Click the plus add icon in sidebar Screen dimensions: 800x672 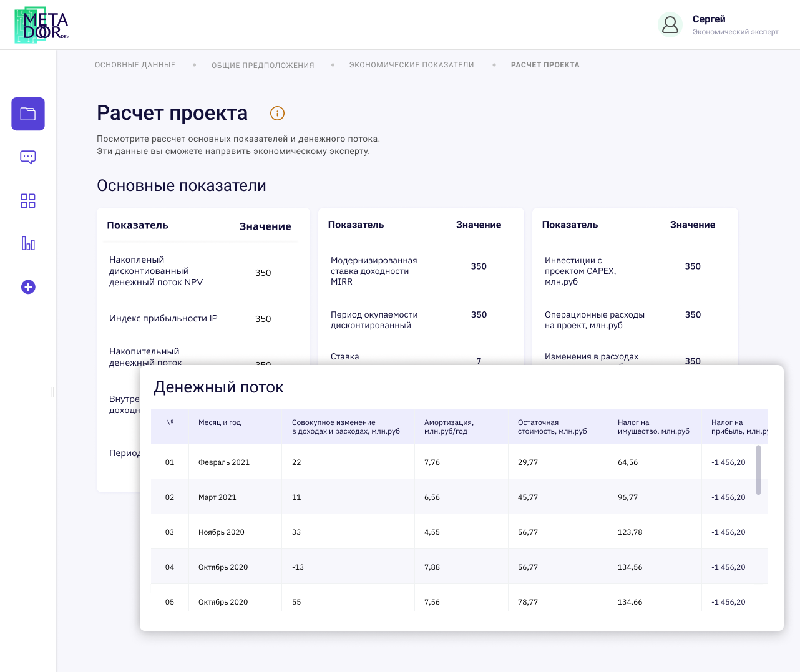click(28, 287)
